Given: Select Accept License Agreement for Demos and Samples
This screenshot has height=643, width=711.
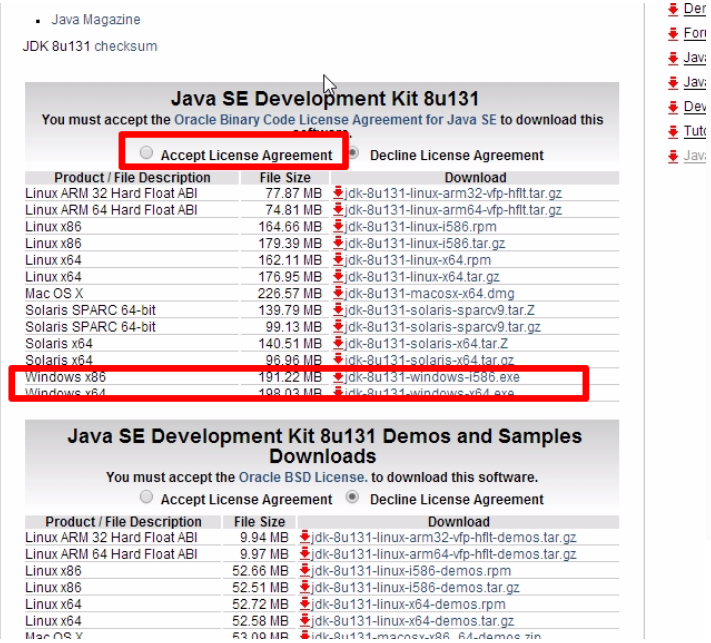Looking at the screenshot, I should 146,497.
